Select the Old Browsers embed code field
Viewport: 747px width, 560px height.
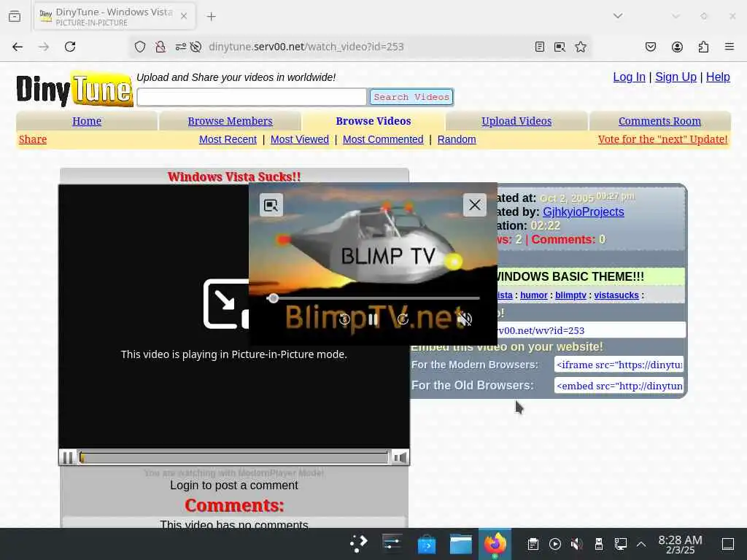point(619,386)
